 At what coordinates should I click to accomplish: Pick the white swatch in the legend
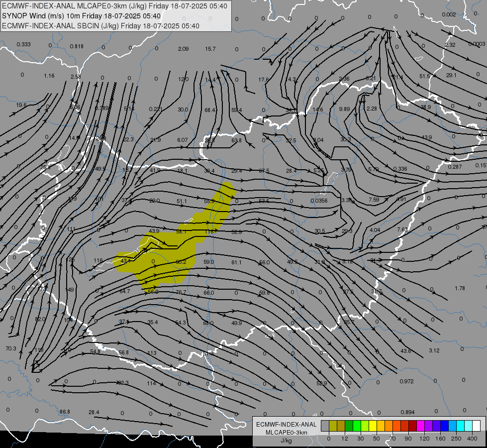pos(476,426)
